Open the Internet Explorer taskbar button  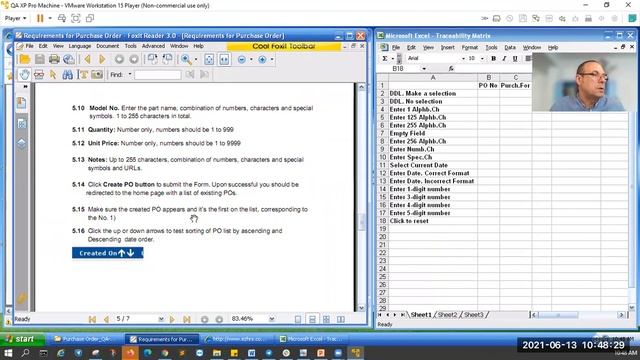(237, 339)
